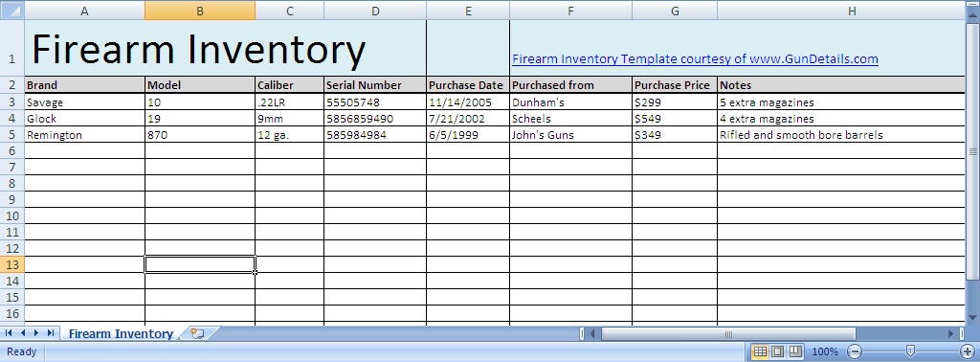Switch to Normal view in status bar
Image resolution: width=980 pixels, height=362 pixels.
760,351
